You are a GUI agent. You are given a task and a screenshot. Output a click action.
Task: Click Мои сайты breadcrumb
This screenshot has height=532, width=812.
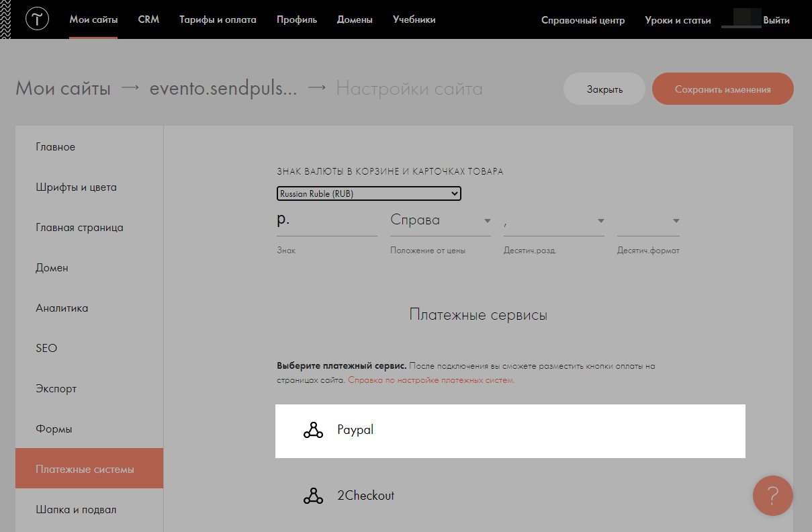[x=63, y=89]
